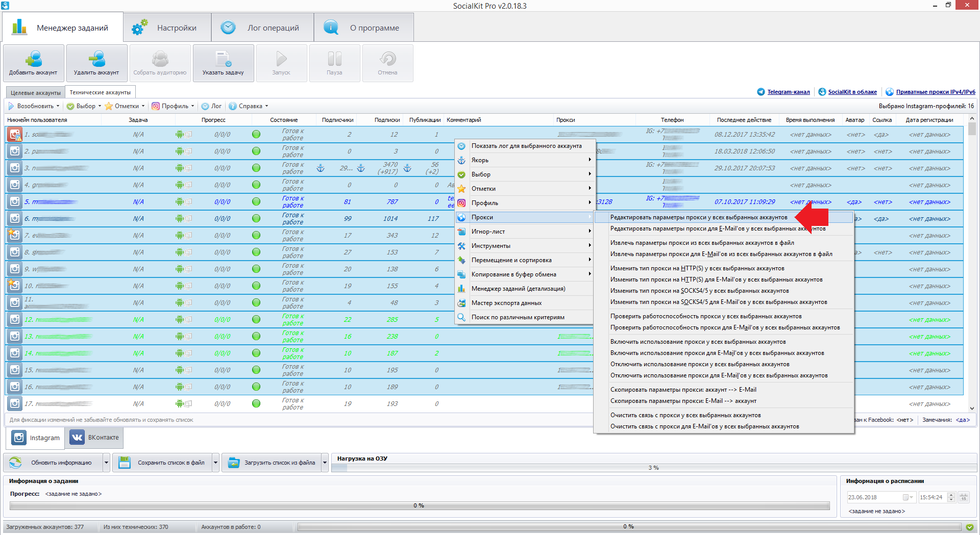This screenshot has height=535, width=980.
Task: Choose Edit proxy parameters for all selected accounts
Action: coord(723,217)
